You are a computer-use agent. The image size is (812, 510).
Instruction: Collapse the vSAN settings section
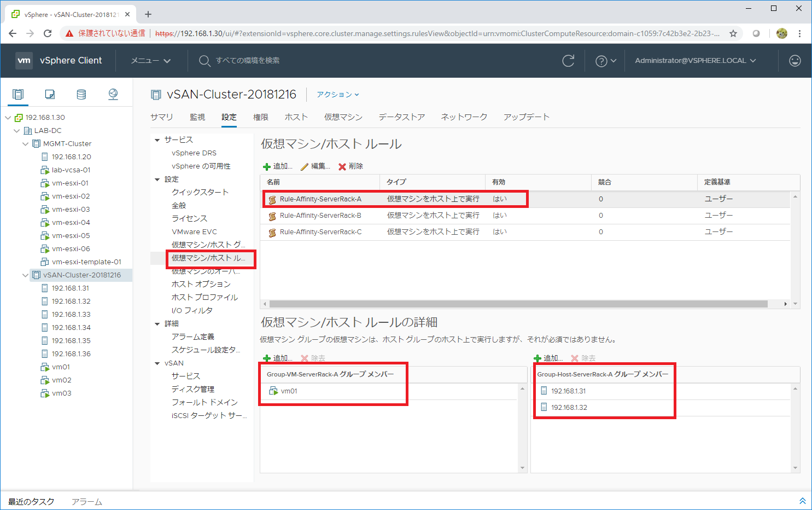(x=157, y=363)
